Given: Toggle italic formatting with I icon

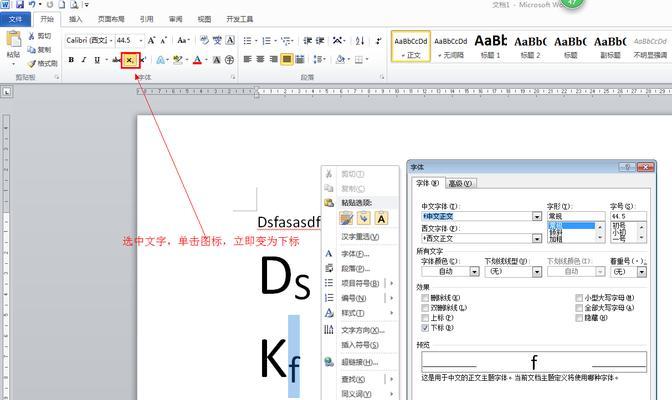Looking at the screenshot, I should point(84,60).
